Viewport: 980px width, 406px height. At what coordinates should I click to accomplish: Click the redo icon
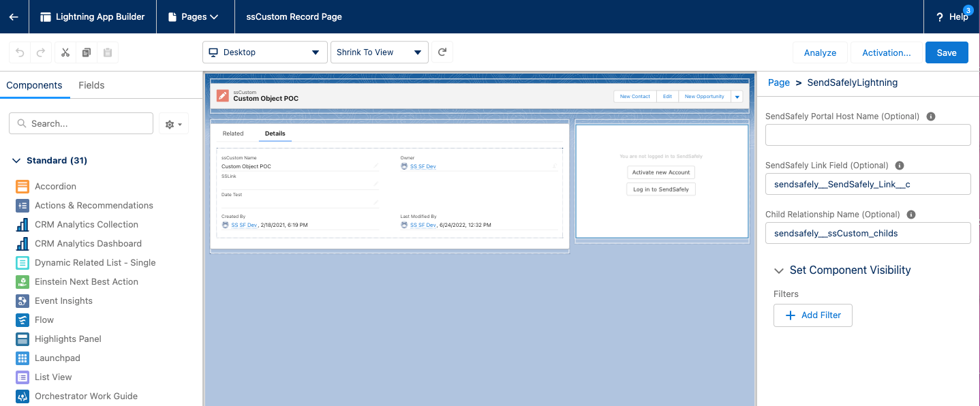(x=41, y=52)
